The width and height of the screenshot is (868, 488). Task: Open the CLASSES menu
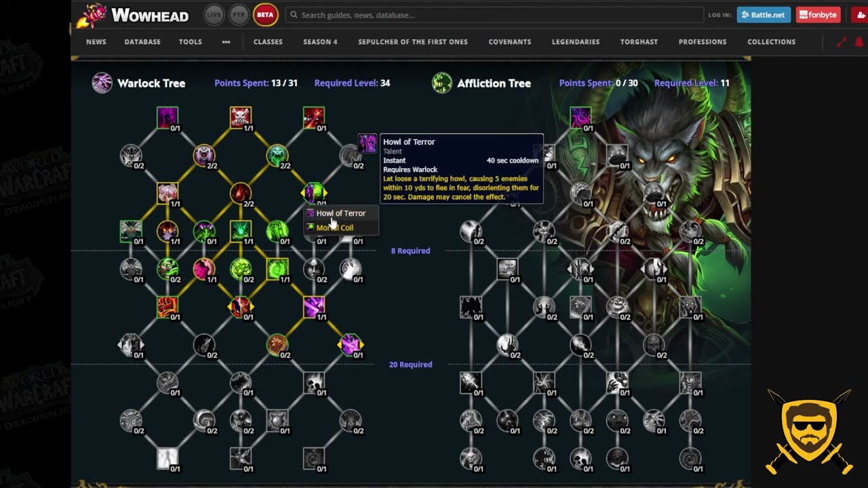pos(268,42)
